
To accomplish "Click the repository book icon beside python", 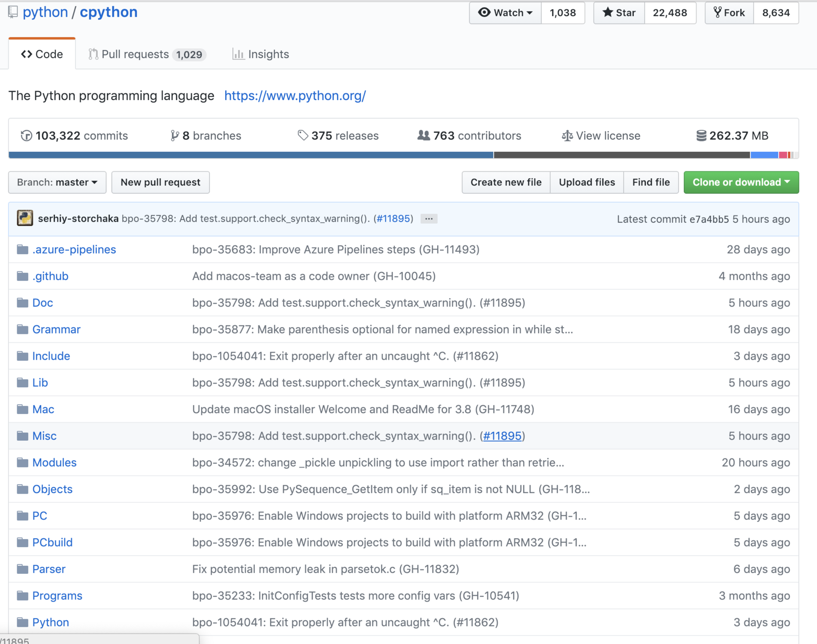I will click(13, 12).
